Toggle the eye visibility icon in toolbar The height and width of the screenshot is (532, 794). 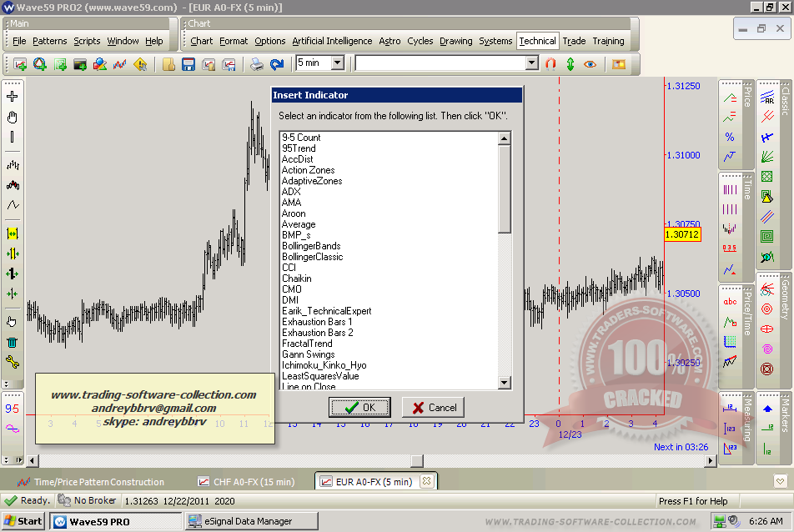click(590, 63)
